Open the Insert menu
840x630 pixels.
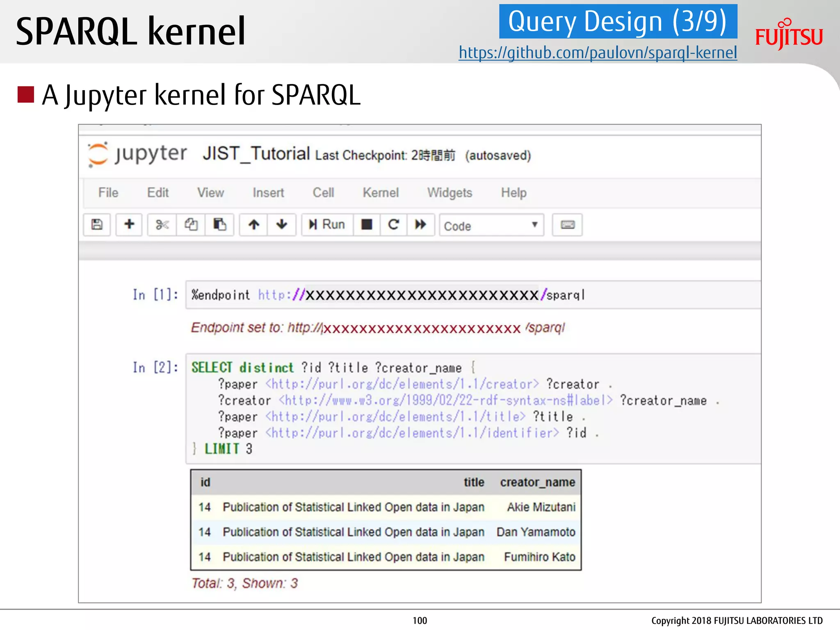pos(268,192)
